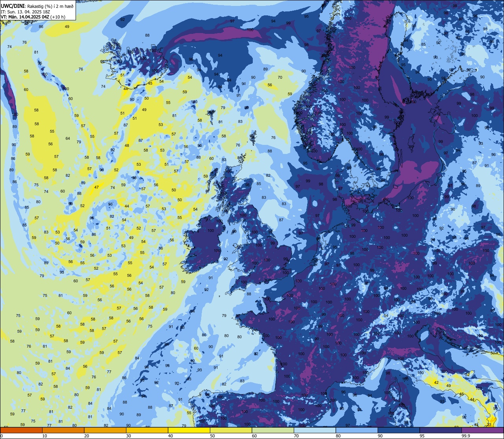This screenshot has width=504, height=439.
Task: Pick the purple above-99.9 legend swatch
Action: point(483,430)
